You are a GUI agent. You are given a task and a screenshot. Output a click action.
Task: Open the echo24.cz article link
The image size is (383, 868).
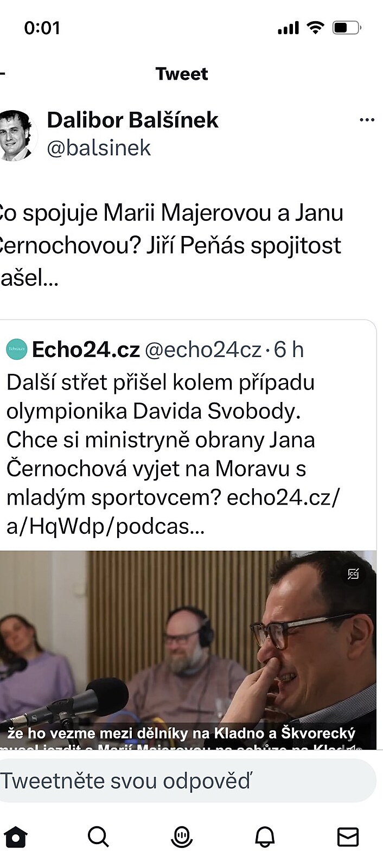click(173, 512)
